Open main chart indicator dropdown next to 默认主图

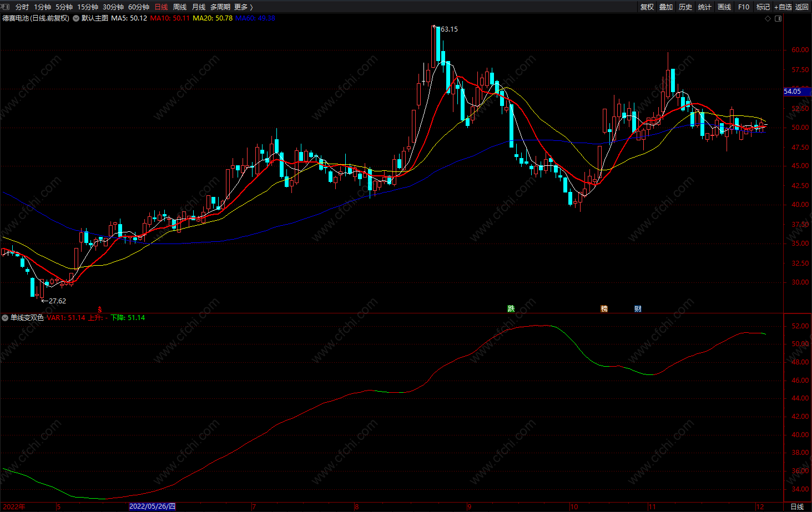pyautogui.click(x=76, y=18)
